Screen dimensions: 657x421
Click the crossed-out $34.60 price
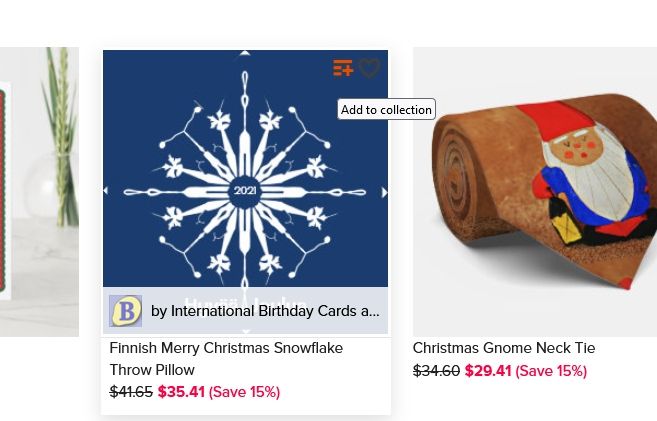click(x=436, y=371)
